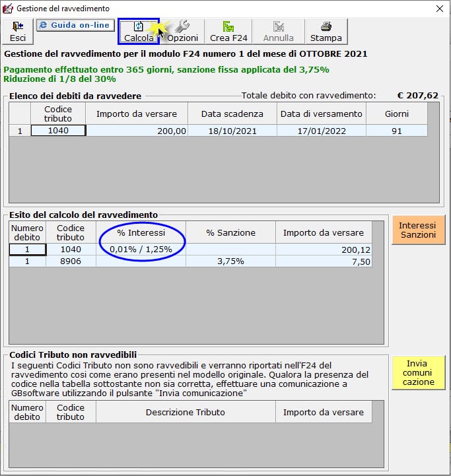This screenshot has height=476, width=451.
Task: Select the 0,01% / 1,25% interest cell
Action: pos(141,250)
